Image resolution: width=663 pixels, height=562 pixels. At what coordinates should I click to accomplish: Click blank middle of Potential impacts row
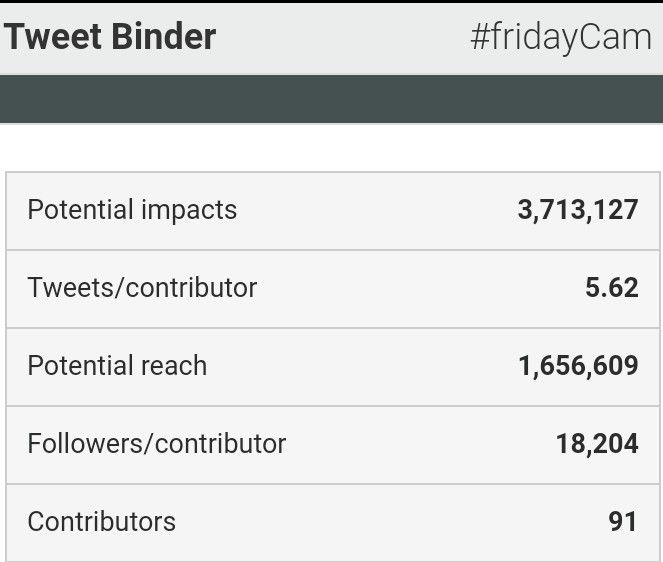375,210
